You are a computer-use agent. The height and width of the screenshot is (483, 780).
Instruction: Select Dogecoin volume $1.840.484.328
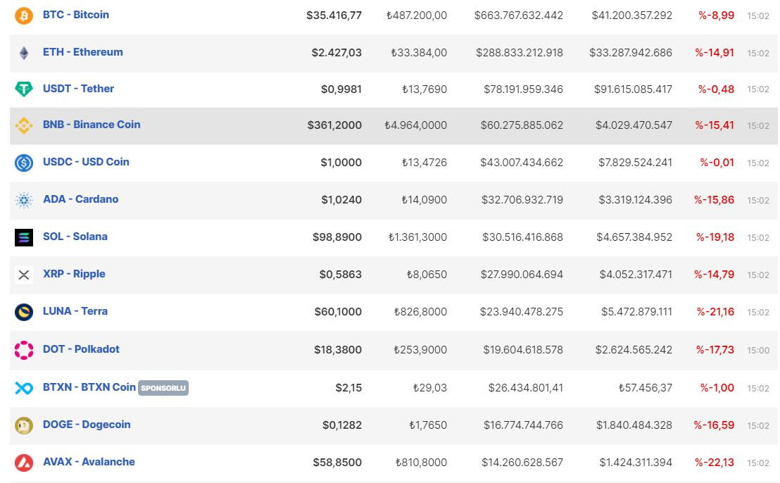coord(634,425)
